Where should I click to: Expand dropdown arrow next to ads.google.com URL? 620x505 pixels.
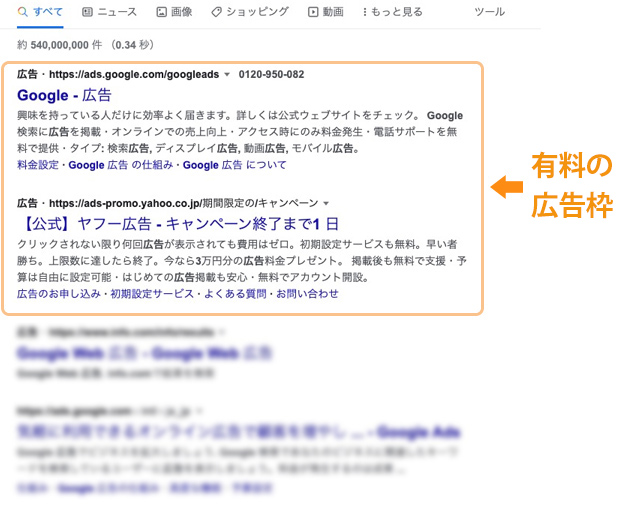(x=227, y=74)
